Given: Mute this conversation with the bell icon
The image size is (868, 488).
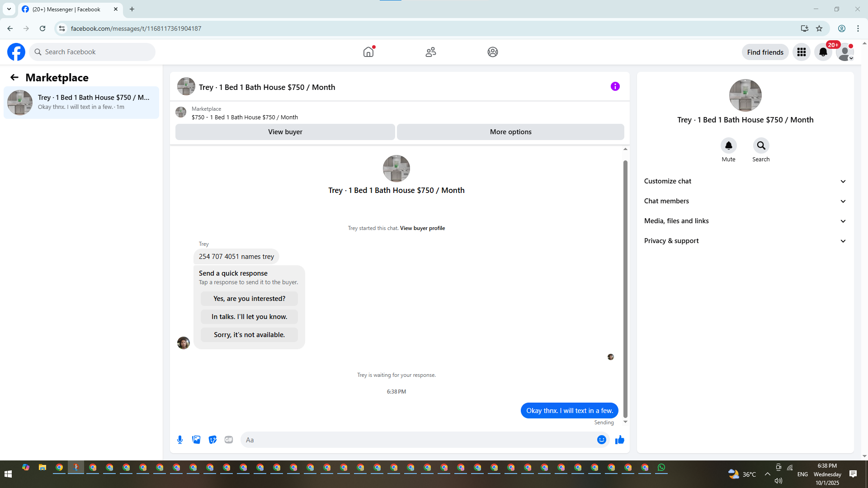Looking at the screenshot, I should pos(729,145).
